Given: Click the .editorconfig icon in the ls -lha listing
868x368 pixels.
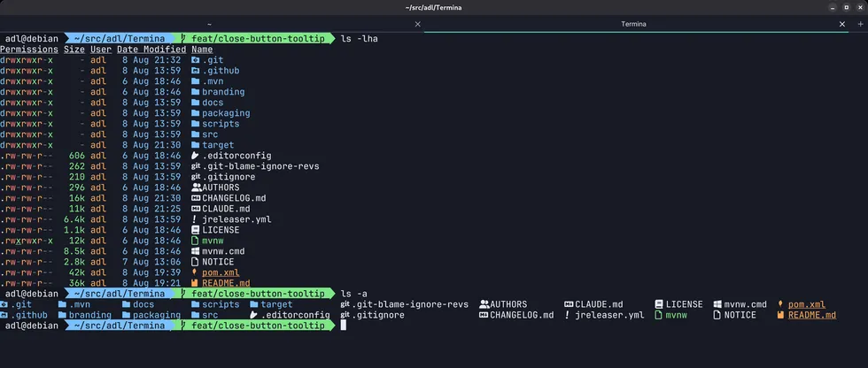Looking at the screenshot, I should point(195,156).
